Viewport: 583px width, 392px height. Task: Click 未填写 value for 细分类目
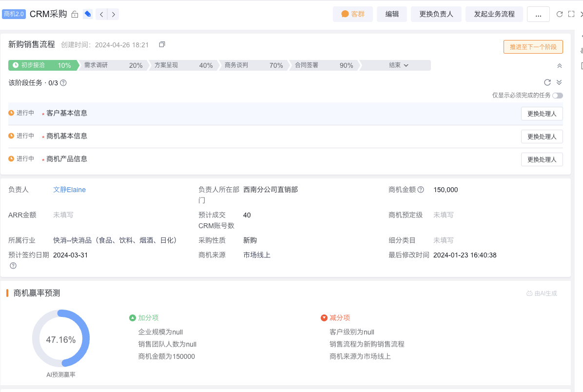[443, 240]
